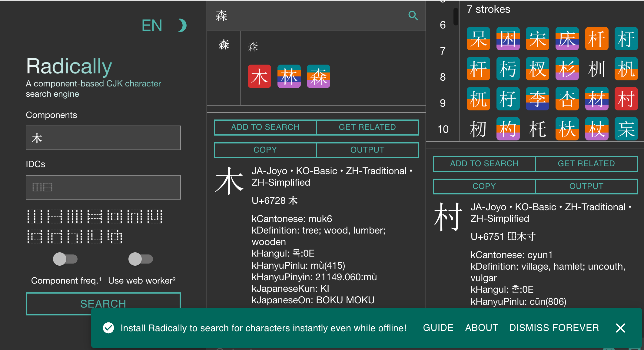This screenshot has width=644, height=350.
Task: Select the uncolored 杒 character
Action: (478, 129)
